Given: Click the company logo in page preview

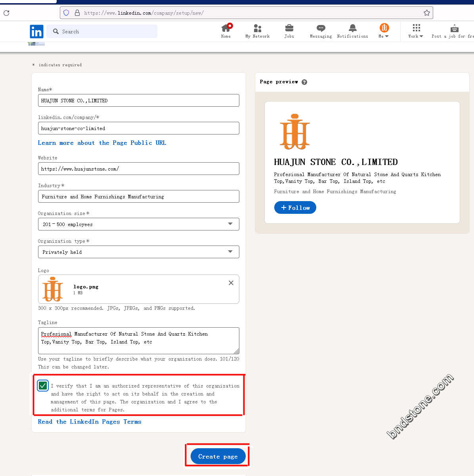Looking at the screenshot, I should coord(295,132).
